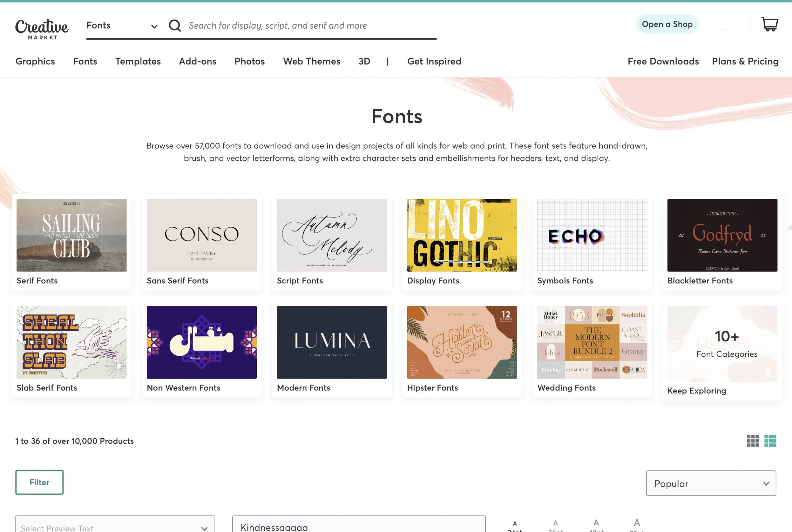The width and height of the screenshot is (792, 532).
Task: Click the Grid view icon
Action: coord(753,441)
